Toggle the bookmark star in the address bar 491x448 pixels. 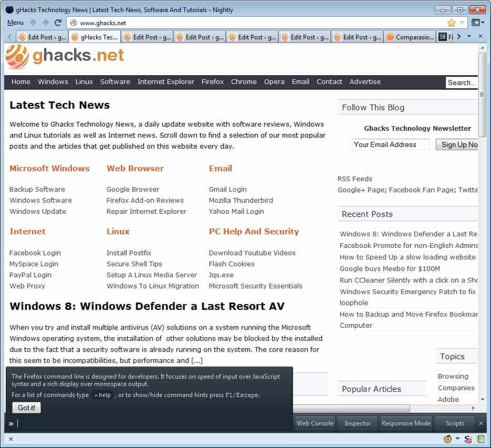pos(451,23)
